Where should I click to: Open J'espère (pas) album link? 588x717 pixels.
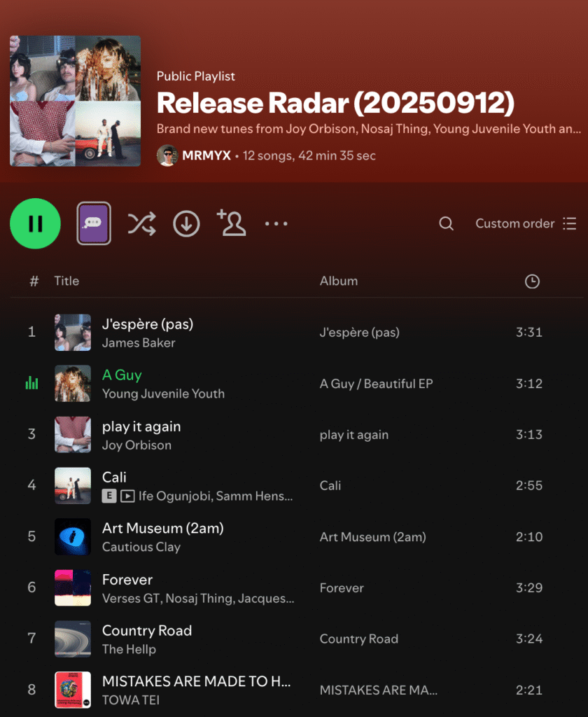[x=359, y=333]
